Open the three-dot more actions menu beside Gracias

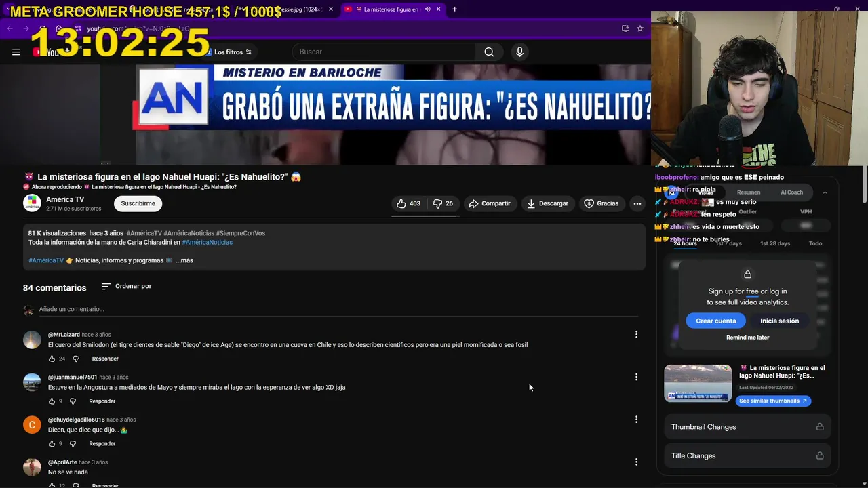pyautogui.click(x=637, y=203)
